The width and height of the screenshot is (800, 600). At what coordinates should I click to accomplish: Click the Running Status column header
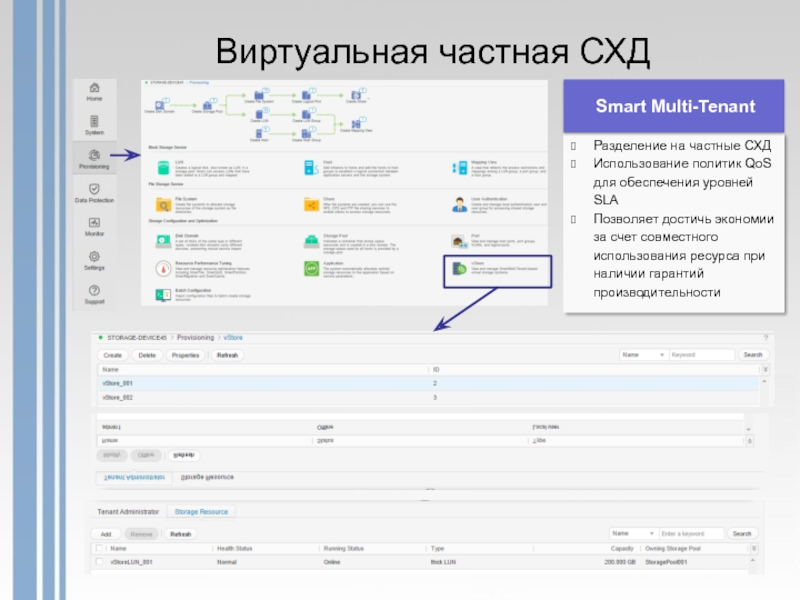343,548
